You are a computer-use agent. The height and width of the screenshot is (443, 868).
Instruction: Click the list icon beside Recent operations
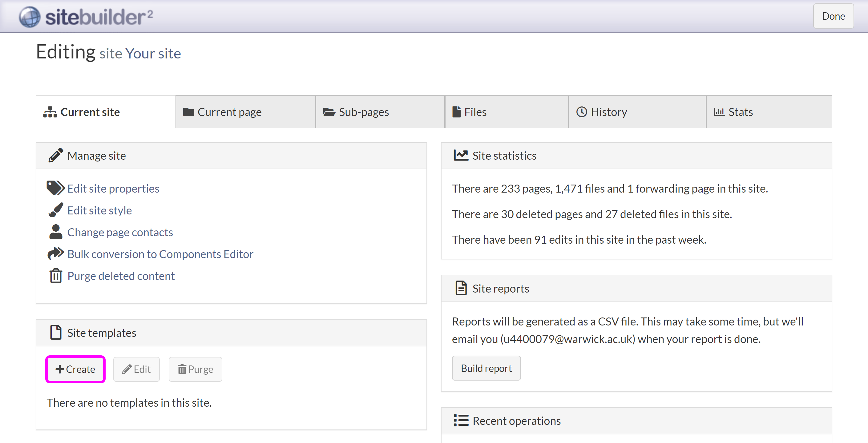pos(461,421)
